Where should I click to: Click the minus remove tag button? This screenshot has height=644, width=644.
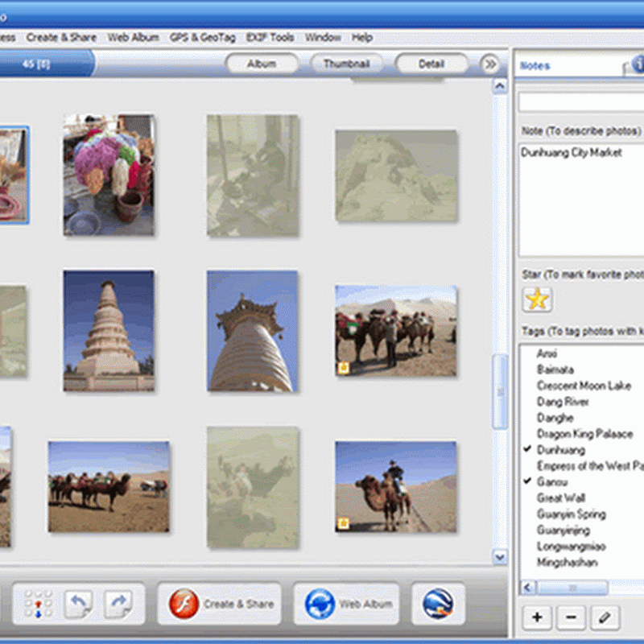(x=571, y=617)
